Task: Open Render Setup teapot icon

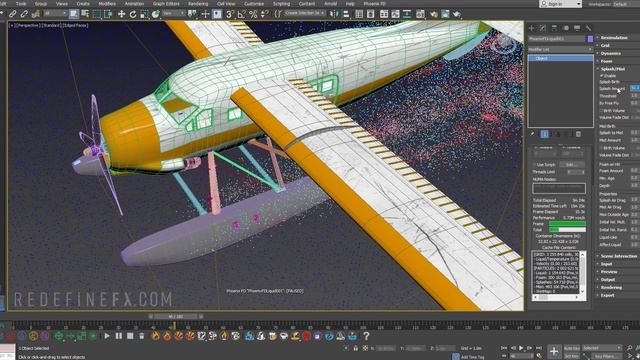Action: click(x=433, y=14)
